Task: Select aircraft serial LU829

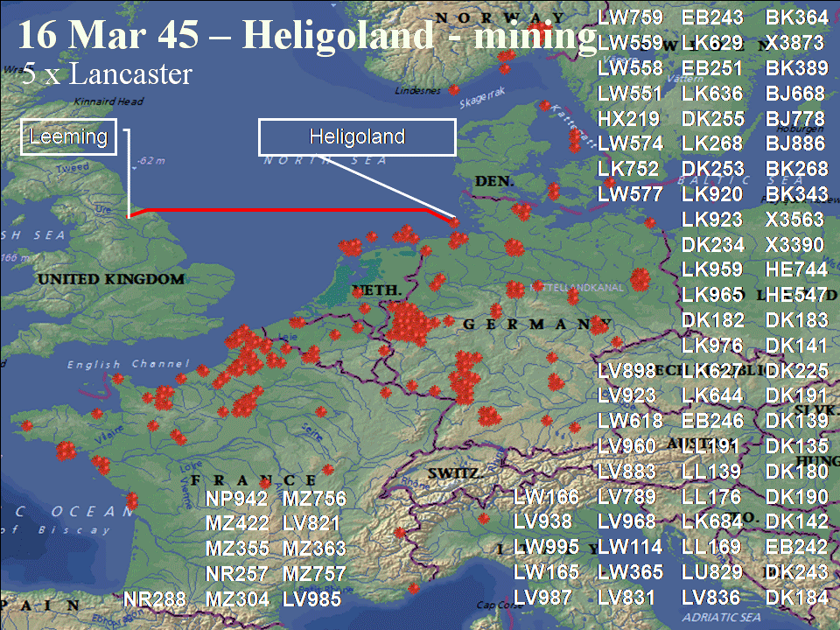Action: 712,572
